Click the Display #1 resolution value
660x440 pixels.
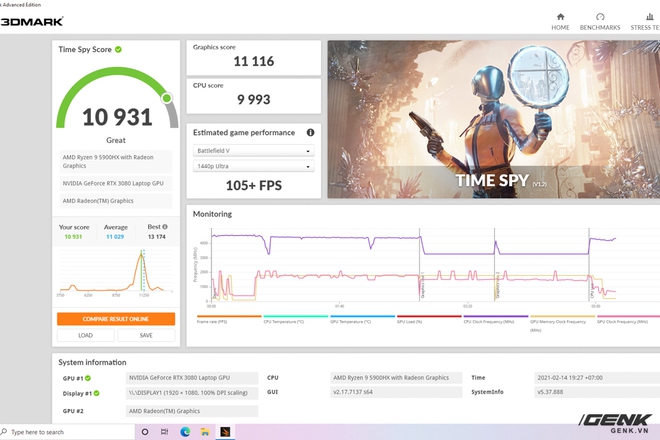pos(192,392)
